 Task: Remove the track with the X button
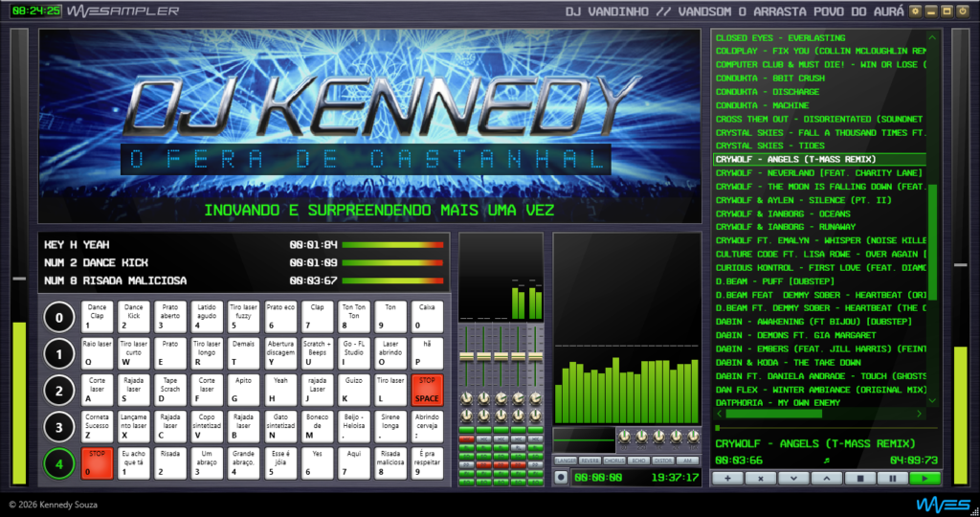(761, 478)
